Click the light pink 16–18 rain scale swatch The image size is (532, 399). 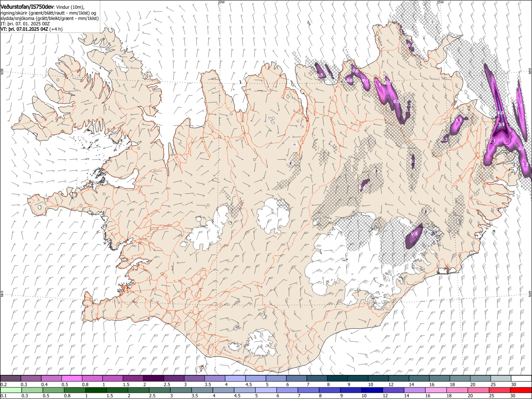click(x=436, y=390)
